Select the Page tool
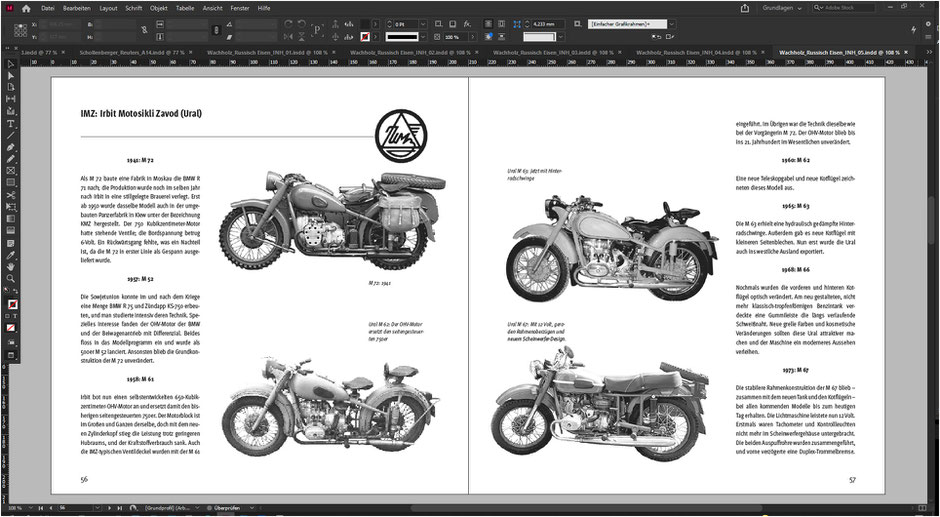Screen dimensions: 940x517 coord(11,87)
